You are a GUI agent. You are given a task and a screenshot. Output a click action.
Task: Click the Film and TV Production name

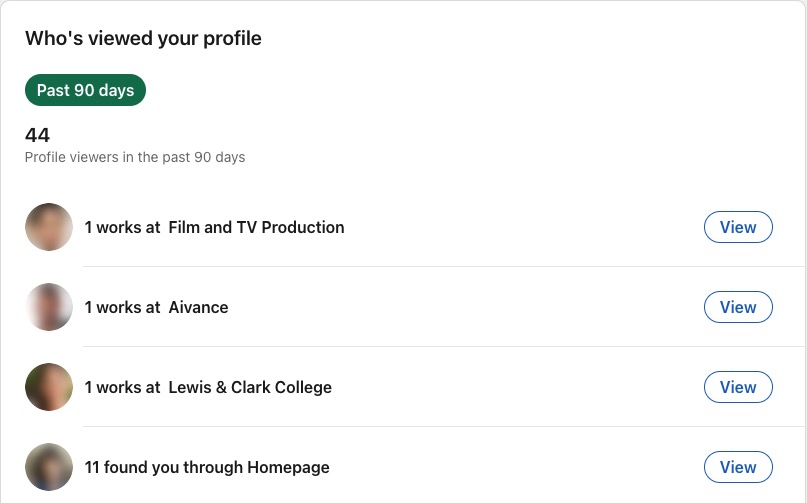point(256,227)
